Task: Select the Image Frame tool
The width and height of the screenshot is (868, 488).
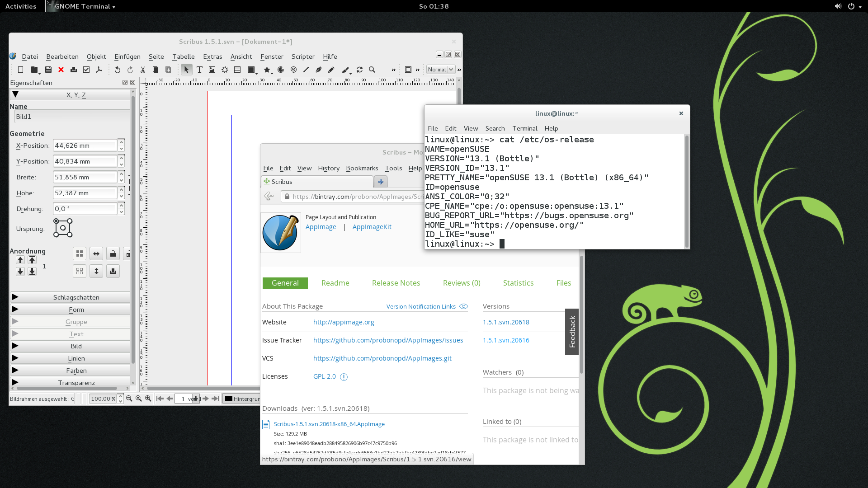Action: 212,70
